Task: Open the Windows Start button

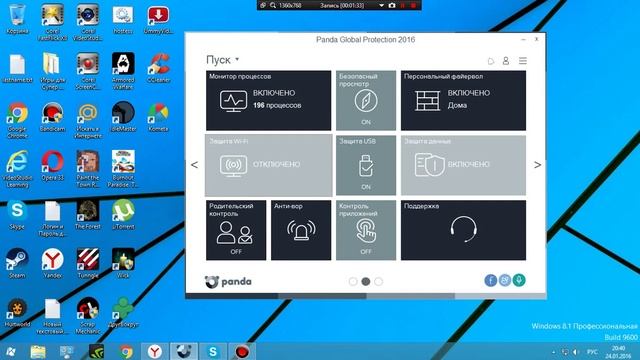Action: coord(11,351)
